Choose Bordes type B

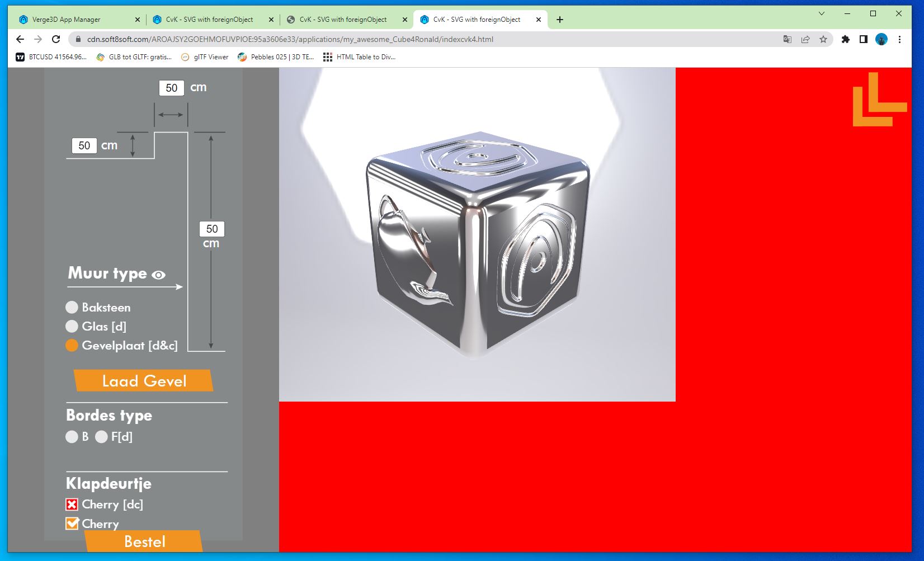point(72,437)
